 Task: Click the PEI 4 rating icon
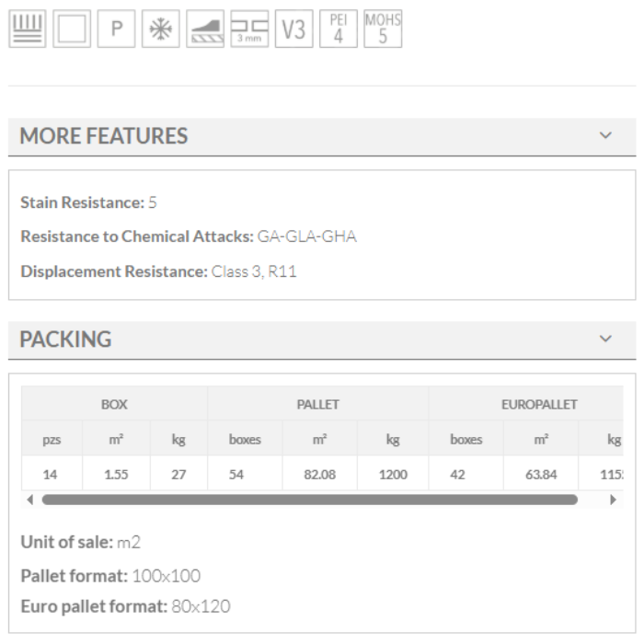point(338,29)
